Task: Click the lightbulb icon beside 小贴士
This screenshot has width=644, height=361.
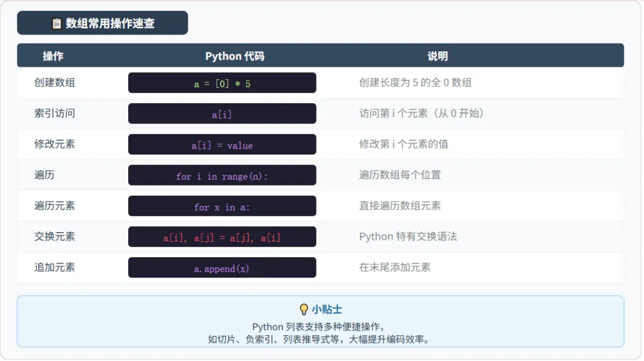Action: tap(304, 309)
